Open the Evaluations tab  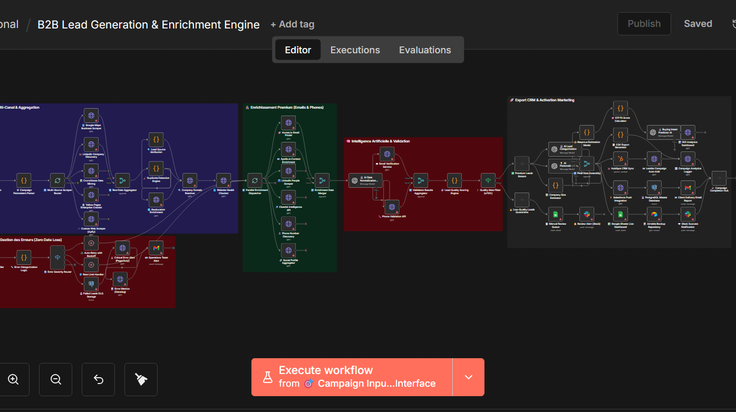(x=425, y=50)
